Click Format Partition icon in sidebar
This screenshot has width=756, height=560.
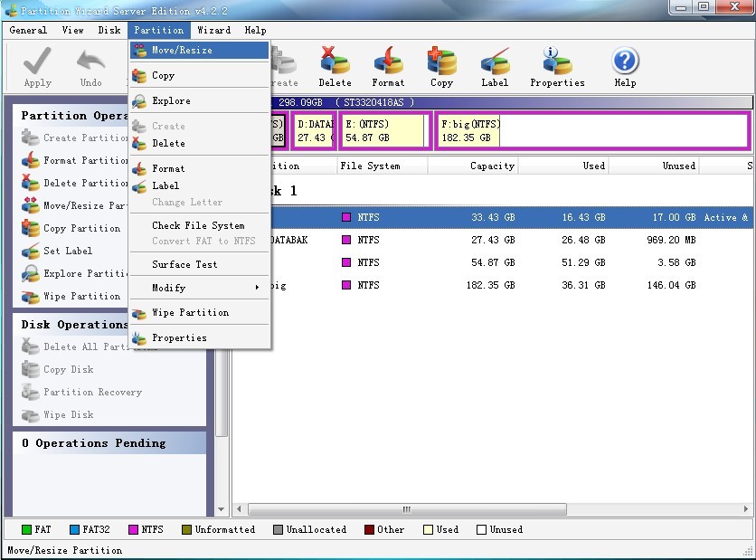[31, 160]
